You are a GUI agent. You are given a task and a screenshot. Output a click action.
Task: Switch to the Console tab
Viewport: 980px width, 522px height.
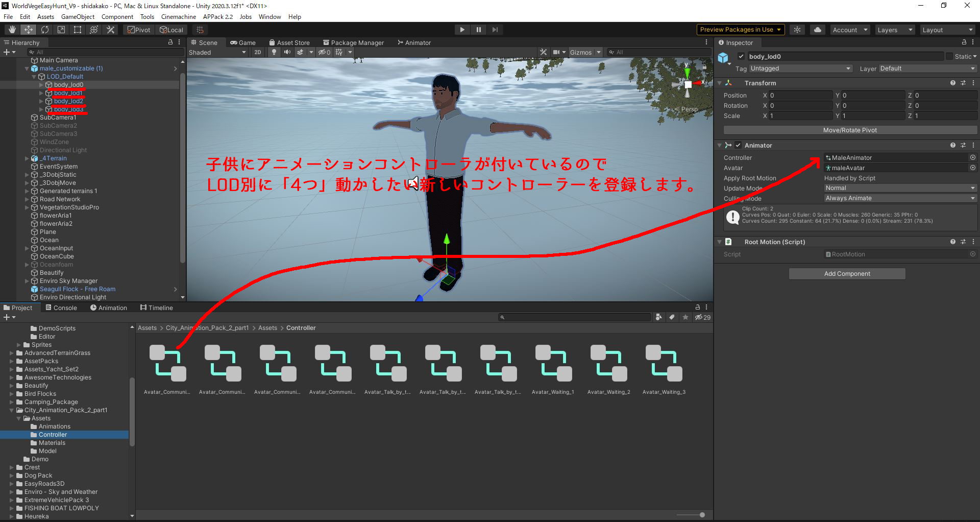pos(61,307)
